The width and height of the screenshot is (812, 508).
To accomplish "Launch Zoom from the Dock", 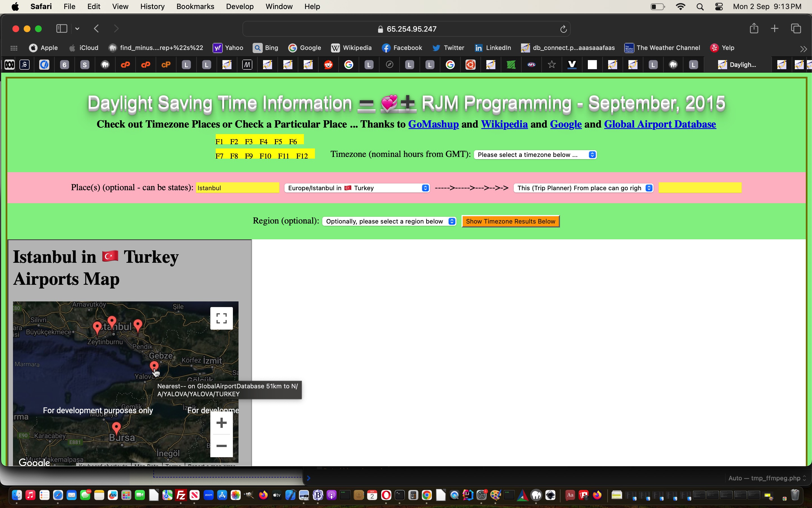I will (208, 495).
